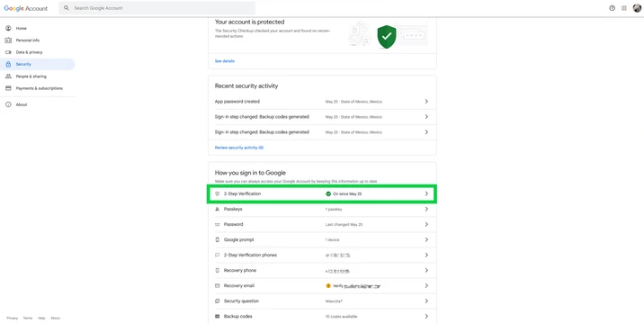Screen dimensions: 644x324
Task: Open the Privacy footer link
Action: [x=13, y=319]
